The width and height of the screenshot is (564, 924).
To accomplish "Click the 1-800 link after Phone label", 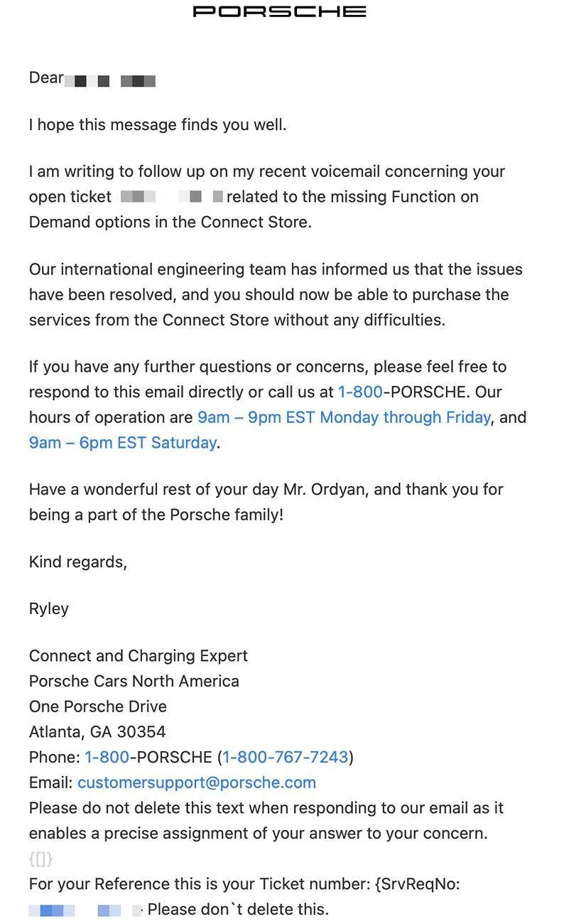I will click(x=107, y=757).
